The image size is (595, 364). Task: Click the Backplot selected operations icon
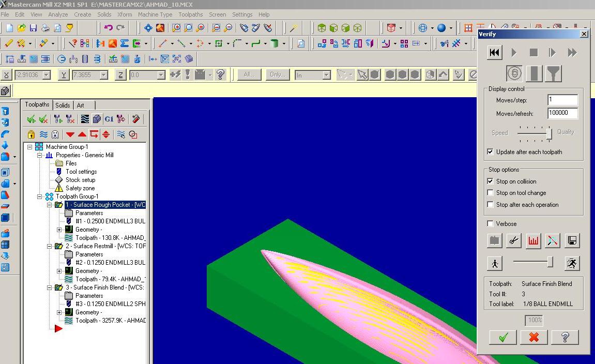(x=85, y=119)
